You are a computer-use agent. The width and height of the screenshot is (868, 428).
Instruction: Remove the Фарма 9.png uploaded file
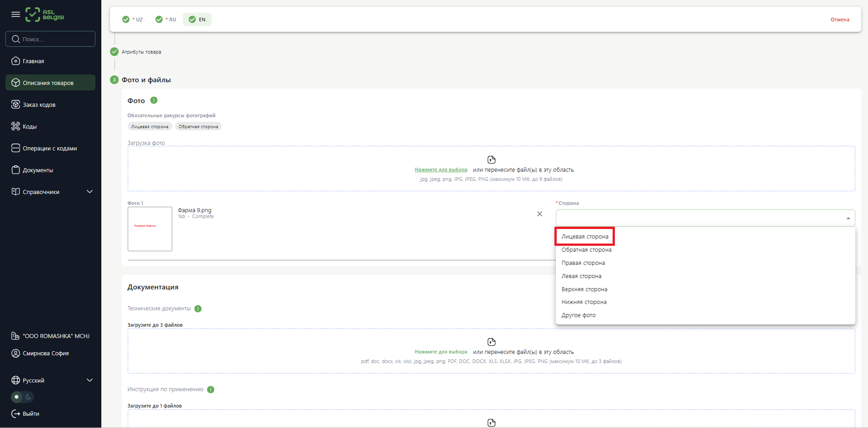(539, 214)
